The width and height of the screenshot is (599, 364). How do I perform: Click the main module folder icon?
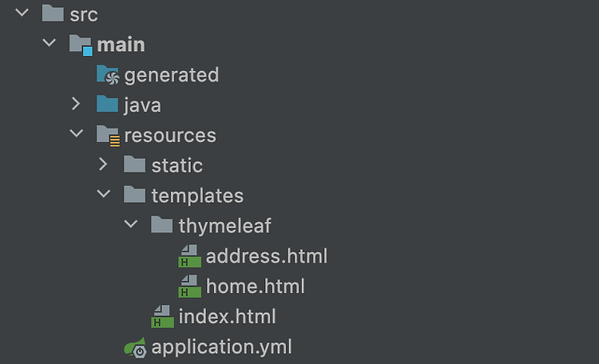81,45
